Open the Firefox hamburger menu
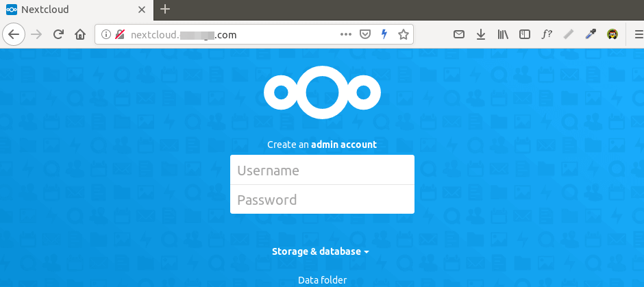This screenshot has width=644, height=287. point(639,34)
